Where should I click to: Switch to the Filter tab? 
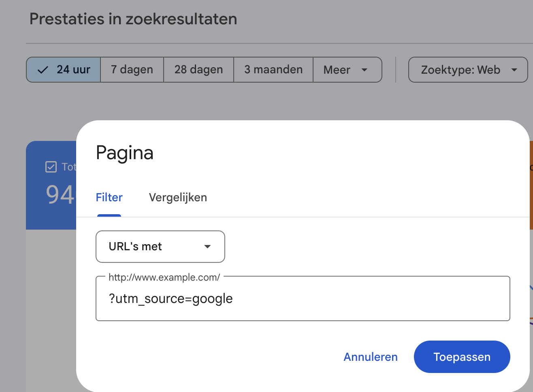tap(109, 198)
